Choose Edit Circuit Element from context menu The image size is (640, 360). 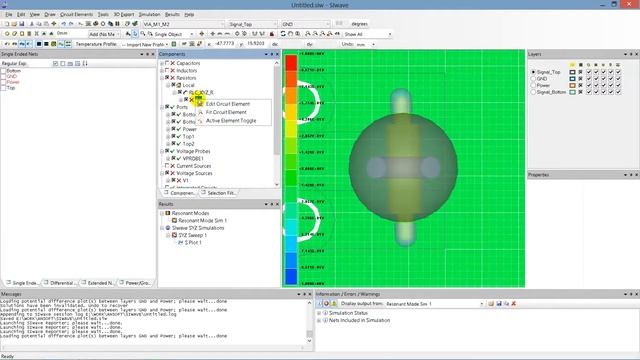[233, 104]
